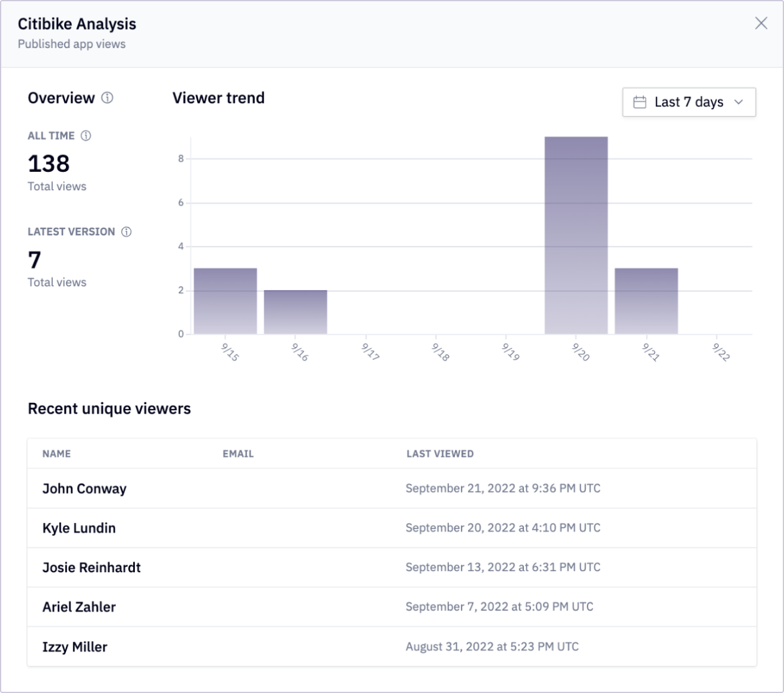Select the Kyle Lundin viewer row

point(392,528)
